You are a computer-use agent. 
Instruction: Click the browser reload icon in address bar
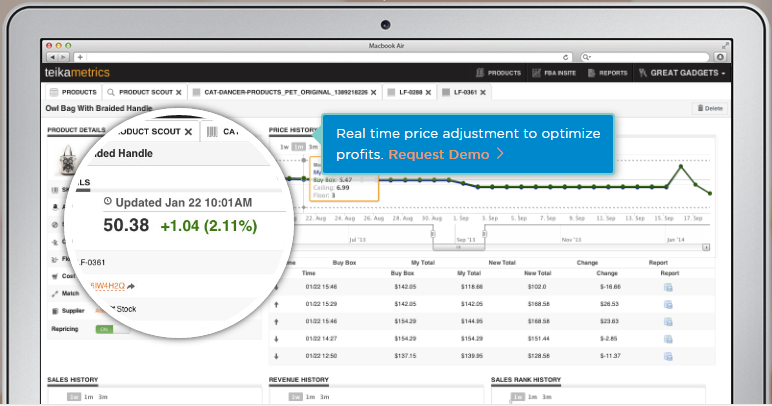pos(566,57)
